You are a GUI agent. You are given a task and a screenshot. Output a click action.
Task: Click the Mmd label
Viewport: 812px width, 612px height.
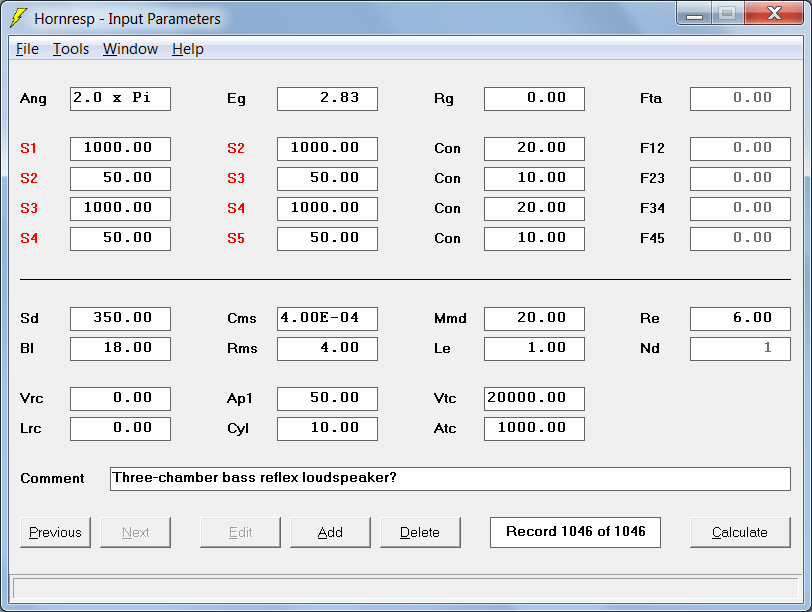[450, 318]
